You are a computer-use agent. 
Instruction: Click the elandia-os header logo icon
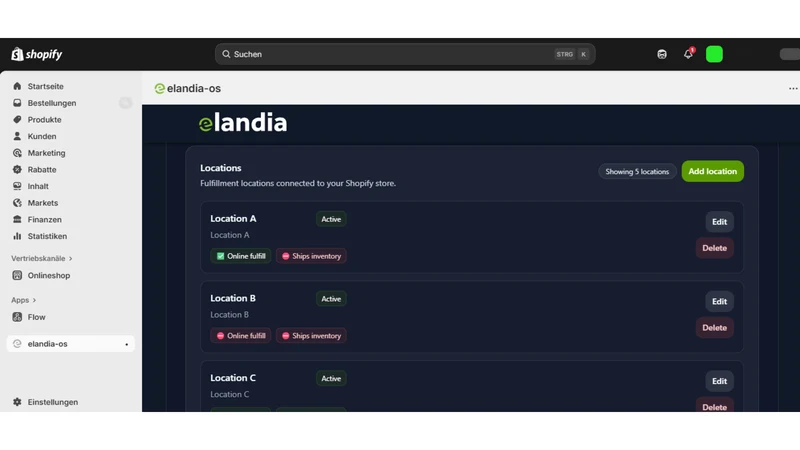(159, 88)
